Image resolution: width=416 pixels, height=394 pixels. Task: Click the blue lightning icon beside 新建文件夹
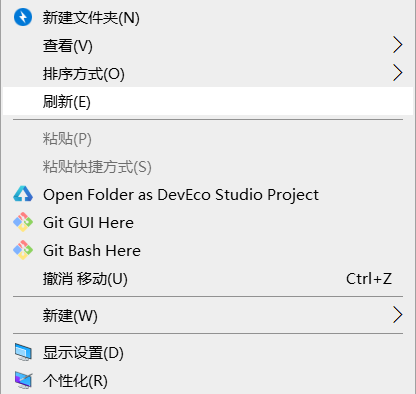(x=23, y=17)
